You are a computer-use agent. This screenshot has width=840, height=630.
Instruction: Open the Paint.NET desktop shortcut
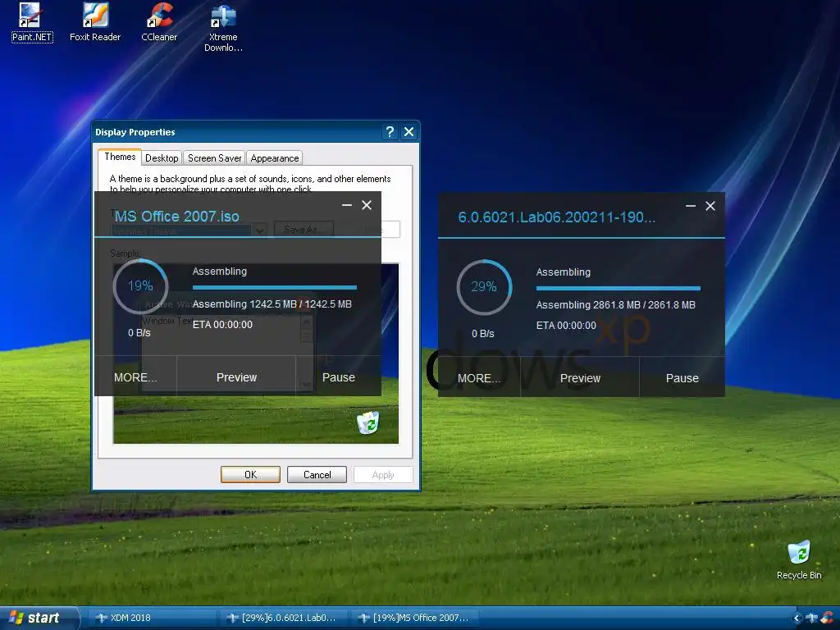tap(31, 22)
